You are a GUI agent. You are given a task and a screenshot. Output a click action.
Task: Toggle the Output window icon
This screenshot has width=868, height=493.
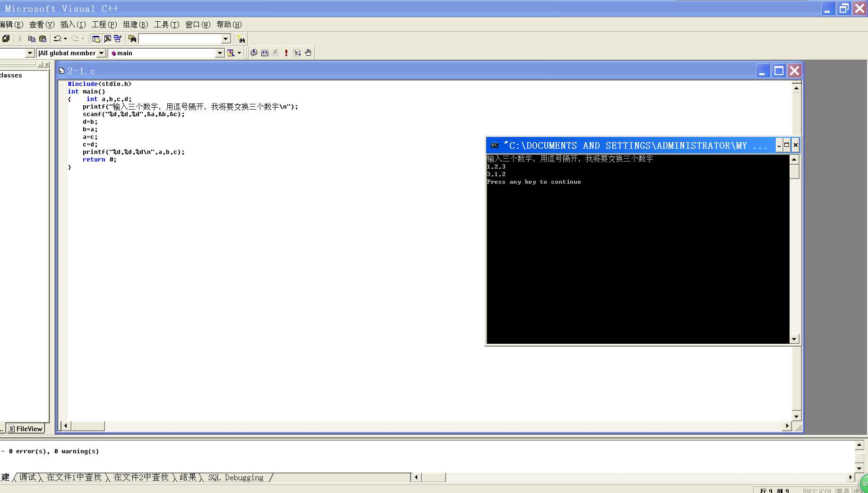(107, 39)
